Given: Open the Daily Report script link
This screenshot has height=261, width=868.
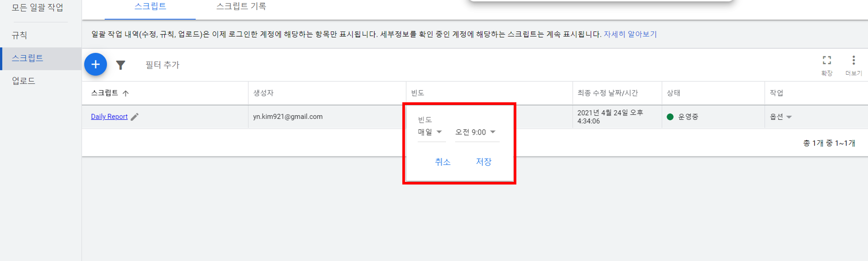Looking at the screenshot, I should pyautogui.click(x=109, y=117).
